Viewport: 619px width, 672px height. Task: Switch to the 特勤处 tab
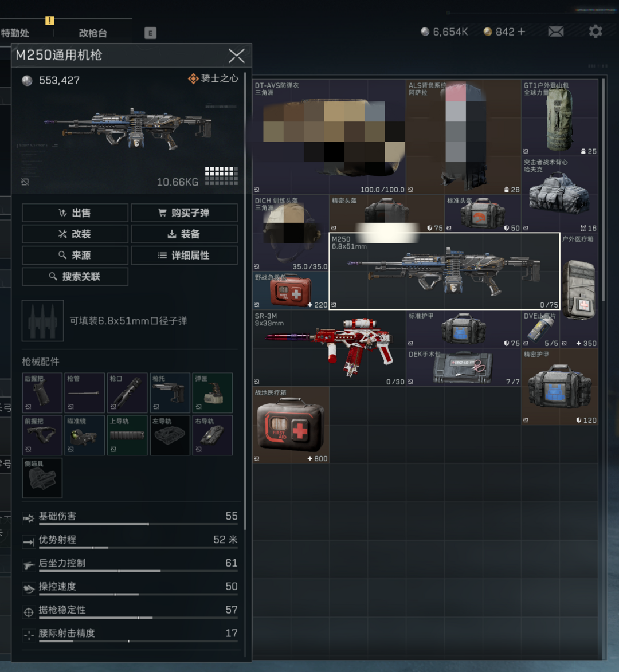(x=15, y=33)
